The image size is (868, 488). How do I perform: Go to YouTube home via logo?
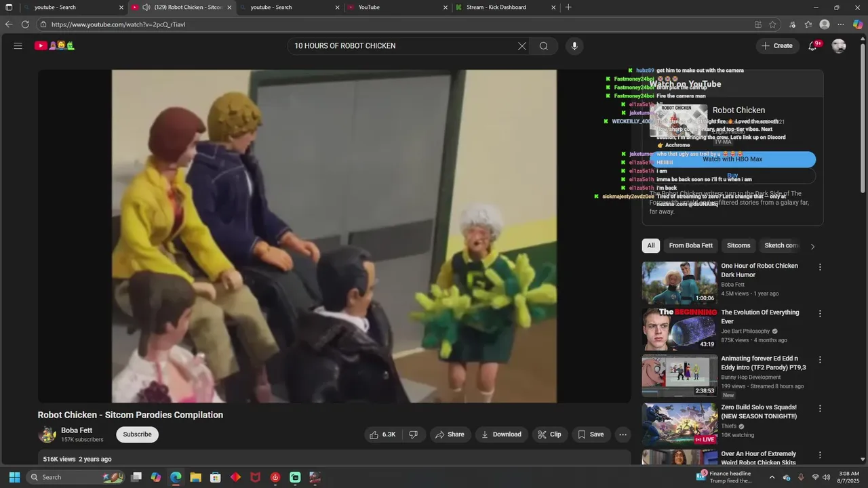click(x=54, y=46)
